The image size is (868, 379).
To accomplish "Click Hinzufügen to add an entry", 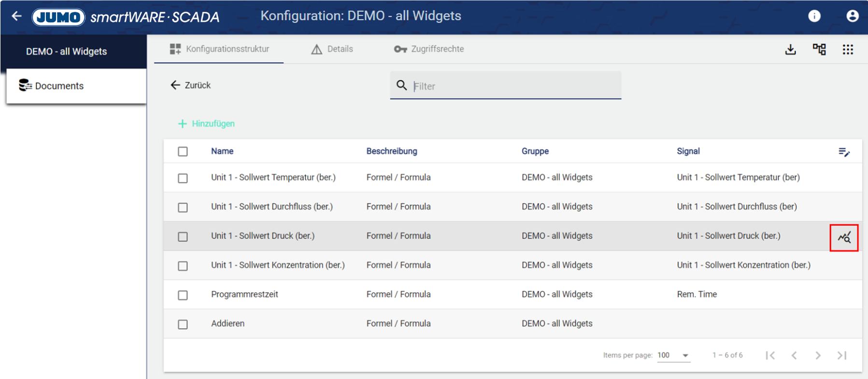I will tap(206, 124).
